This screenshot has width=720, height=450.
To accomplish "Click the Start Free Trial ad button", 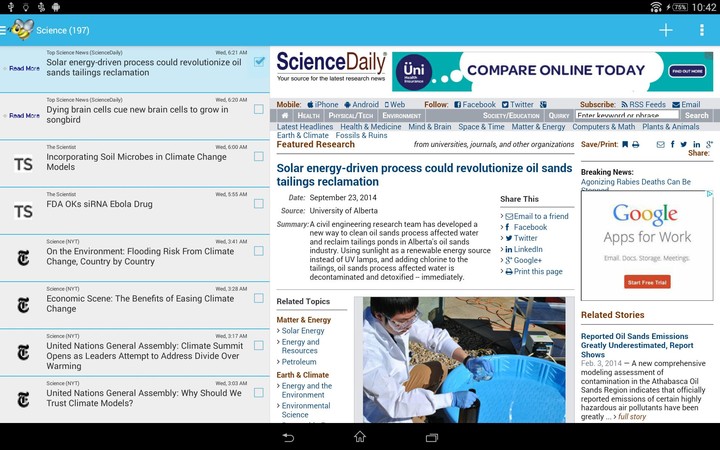I will click(647, 282).
